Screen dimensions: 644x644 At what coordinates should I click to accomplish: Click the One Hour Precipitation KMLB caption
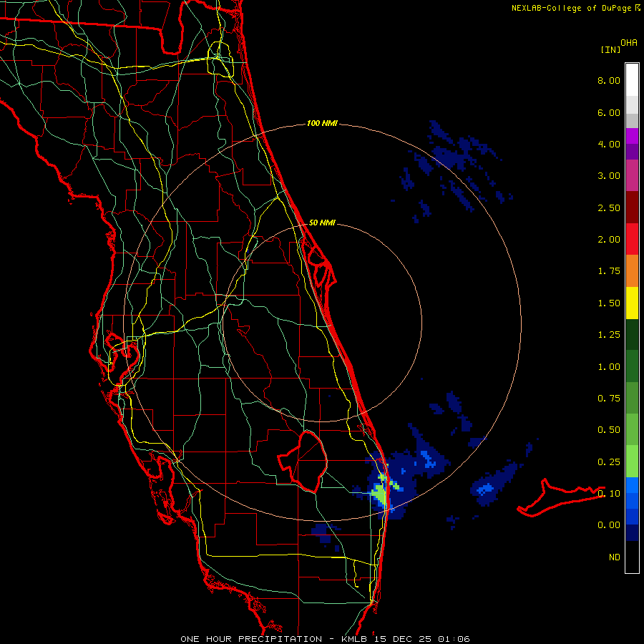coord(325,639)
